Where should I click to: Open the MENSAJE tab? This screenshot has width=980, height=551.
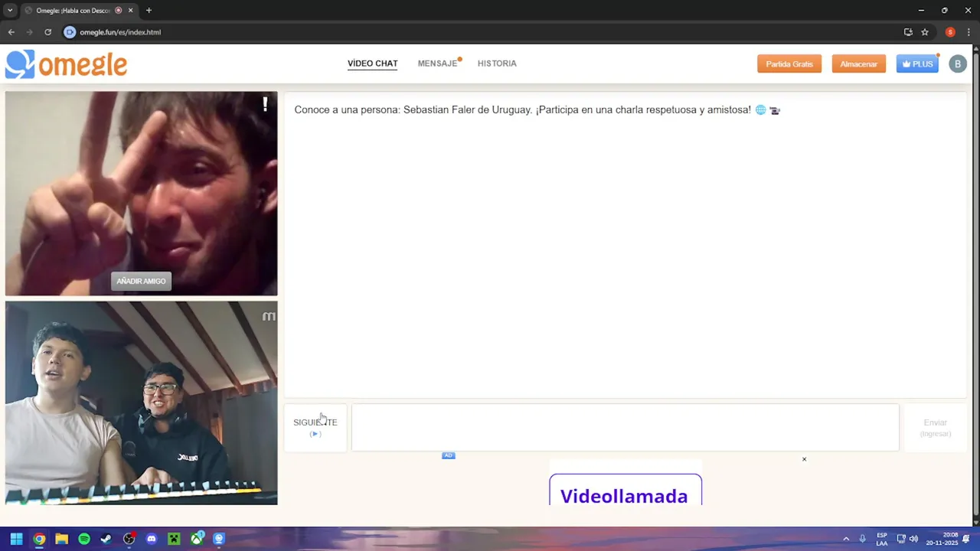click(x=437, y=64)
